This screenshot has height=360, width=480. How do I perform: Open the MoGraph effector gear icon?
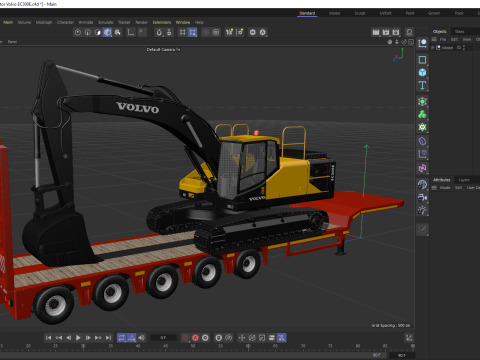pos(422,127)
